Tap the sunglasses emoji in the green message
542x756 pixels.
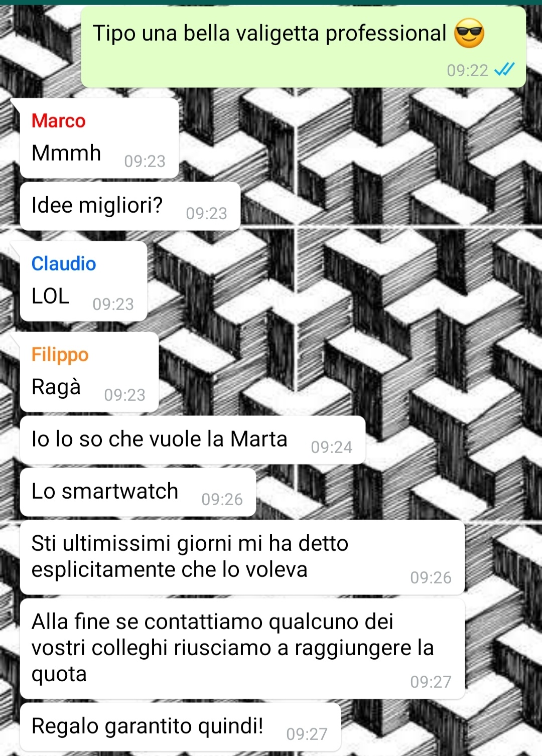(469, 33)
